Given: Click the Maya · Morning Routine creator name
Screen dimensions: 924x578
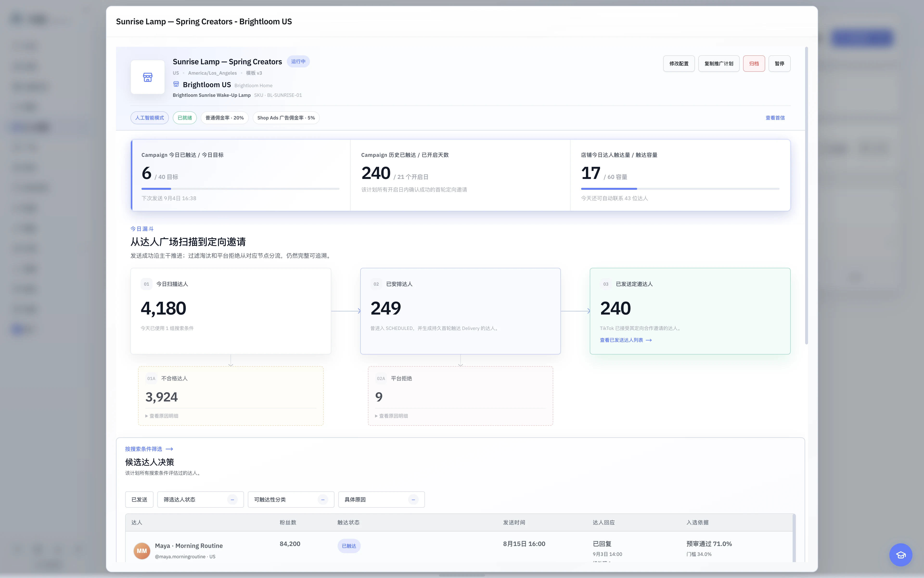Looking at the screenshot, I should tap(189, 545).
